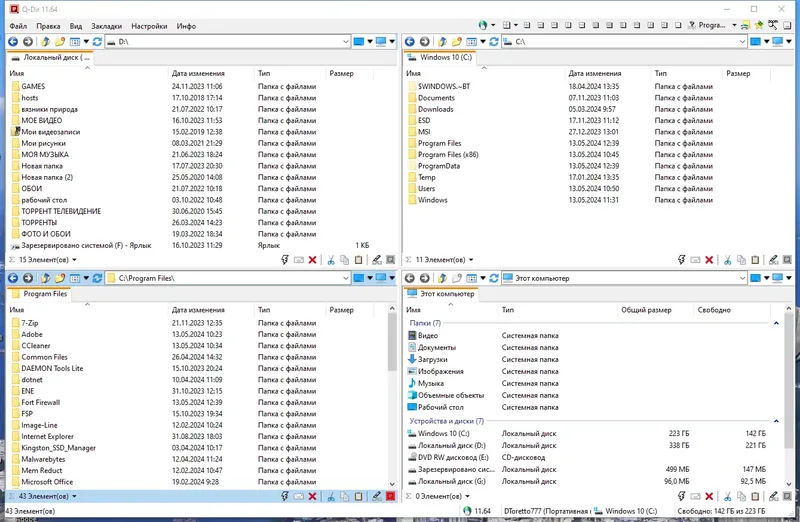Click the lightning bolt icon in the D:\ pane status bar
This screenshot has width=800, height=522.
point(285,260)
